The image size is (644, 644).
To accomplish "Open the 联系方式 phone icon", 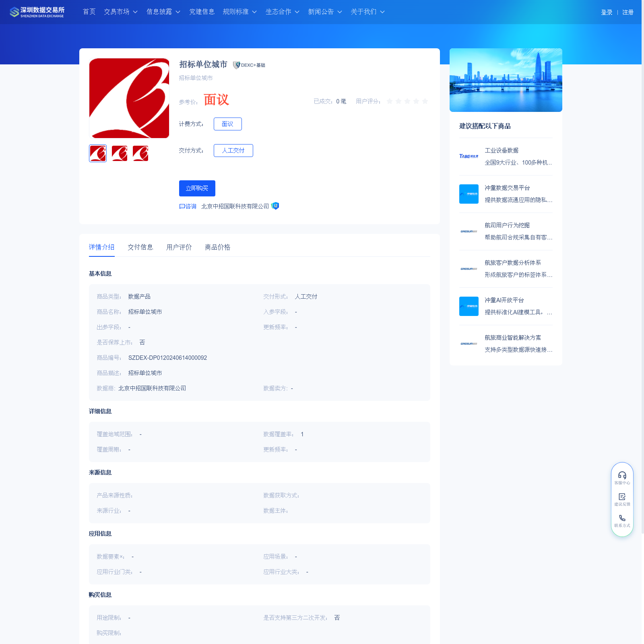I will tap(622, 521).
